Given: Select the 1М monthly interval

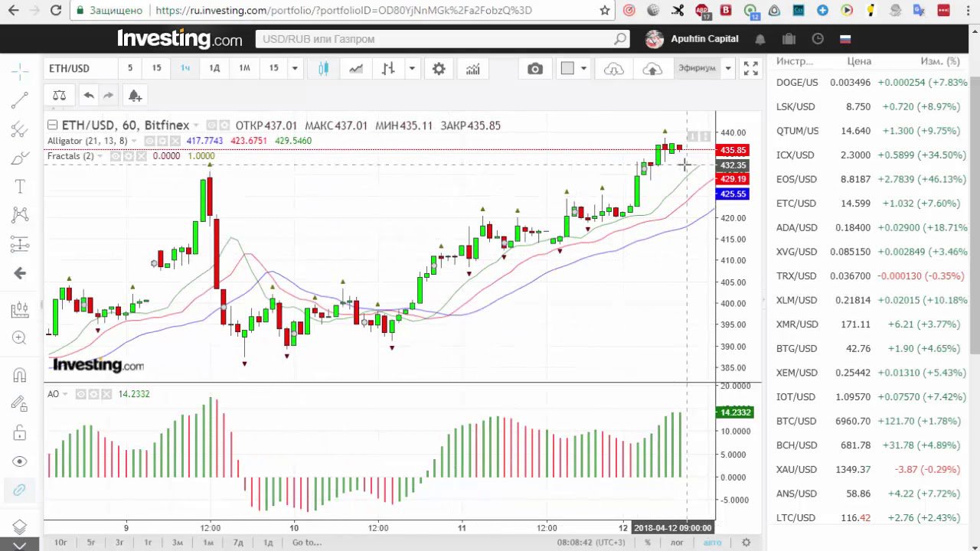Looking at the screenshot, I should tap(244, 68).
